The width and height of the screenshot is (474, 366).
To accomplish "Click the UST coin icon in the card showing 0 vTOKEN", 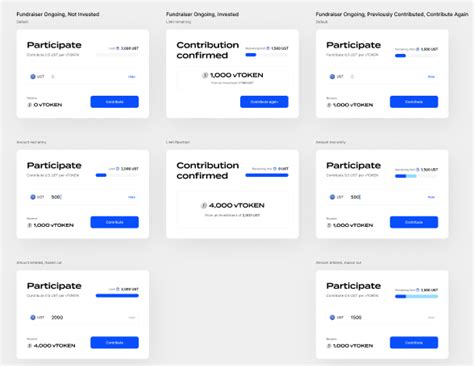I will pyautogui.click(x=33, y=77).
